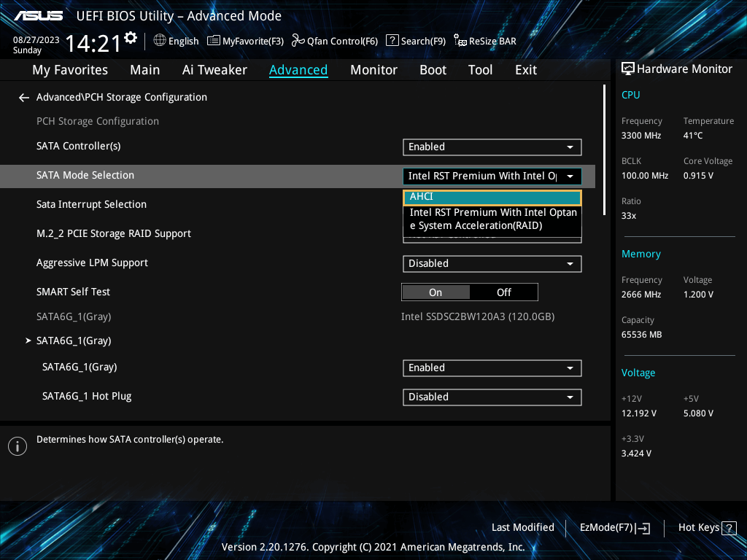
Task: Click ReSize BAR button
Action: coord(485,41)
